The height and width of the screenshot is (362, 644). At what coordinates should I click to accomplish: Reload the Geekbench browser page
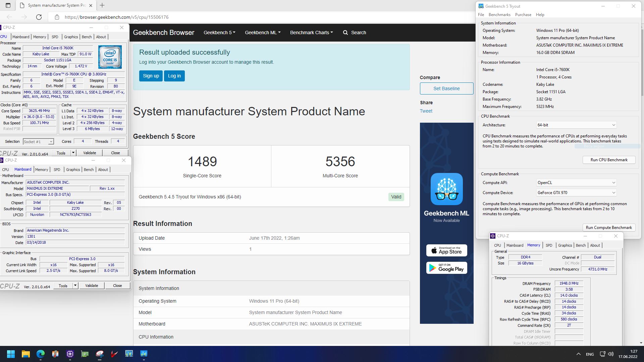point(39,17)
